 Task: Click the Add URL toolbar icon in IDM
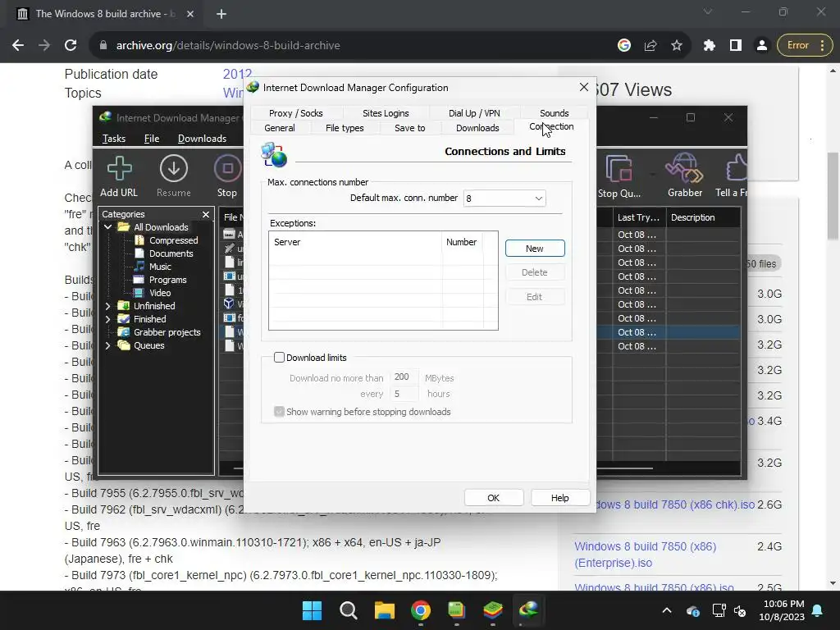coord(119,177)
